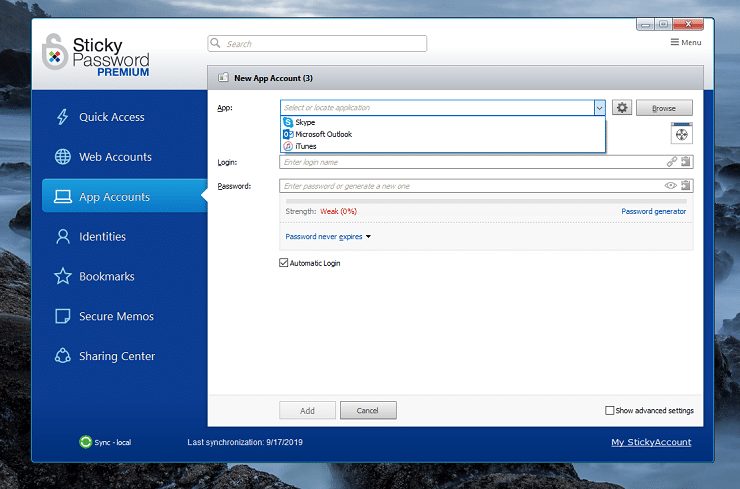740x489 pixels.
Task: Uncheck the Automatic Login checkbox
Action: tap(283, 263)
